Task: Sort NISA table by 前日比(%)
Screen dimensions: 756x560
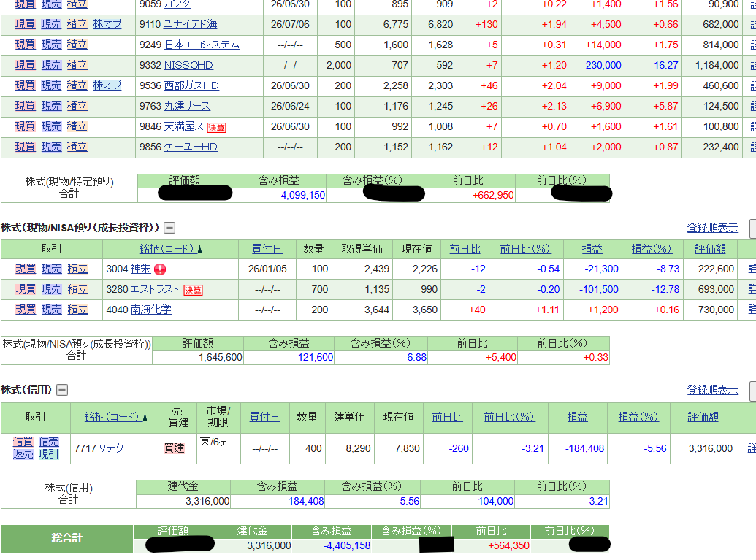Action: 525,249
